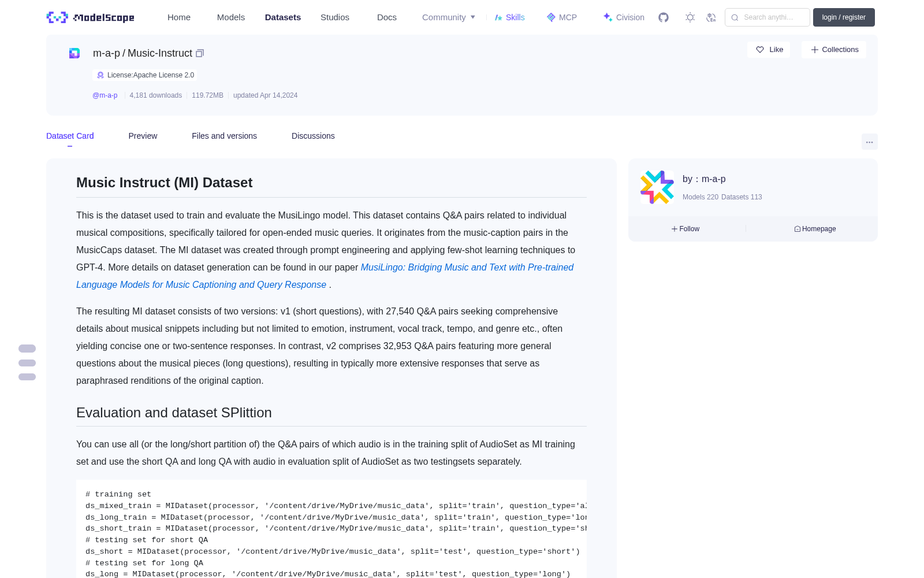Click the m-a-p organization avatar beside the title
The height and width of the screenshot is (578, 924).
74,53
